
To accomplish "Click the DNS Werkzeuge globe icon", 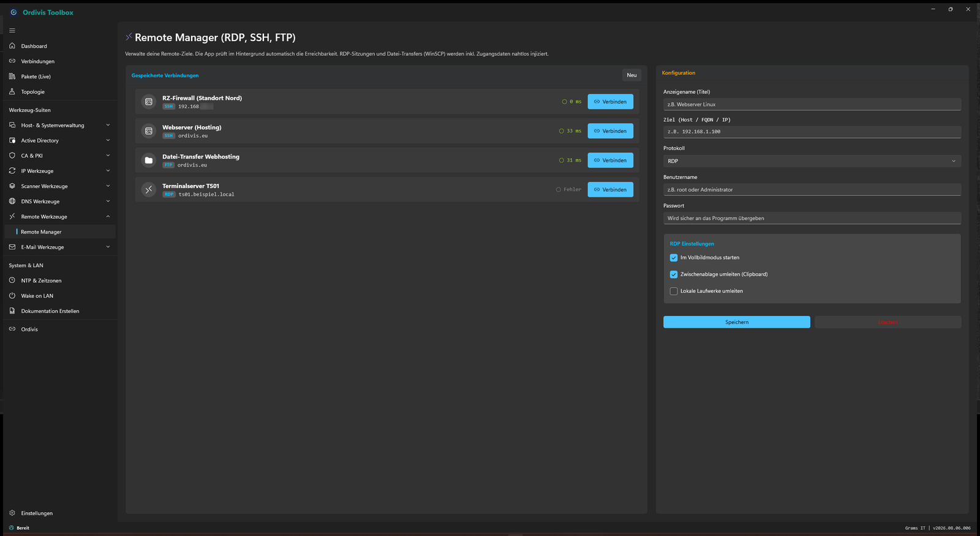I will tap(12, 202).
